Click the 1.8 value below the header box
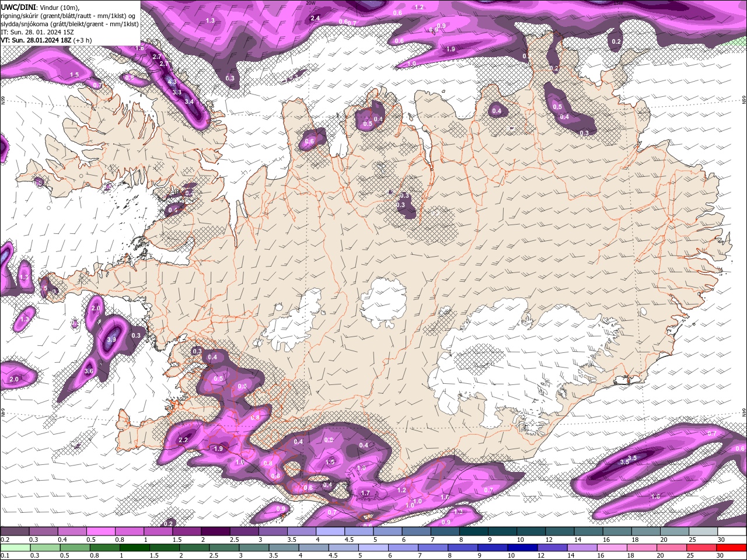Viewport: 747px width, 560px height. point(140,48)
